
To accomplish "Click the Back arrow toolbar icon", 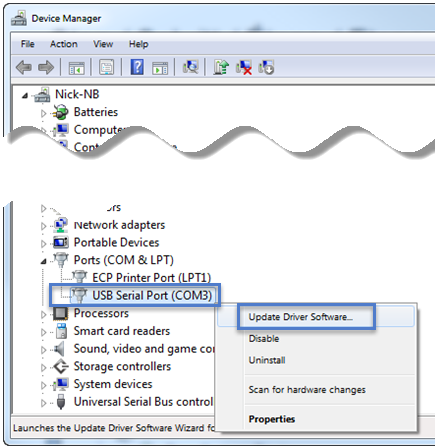I will [x=24, y=68].
